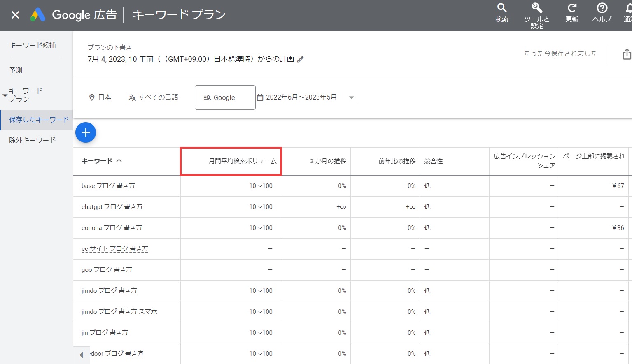Screen dimensions: 632x364
Task: Click +∞ three-month trend in chatgpt row
Action: tap(341, 207)
